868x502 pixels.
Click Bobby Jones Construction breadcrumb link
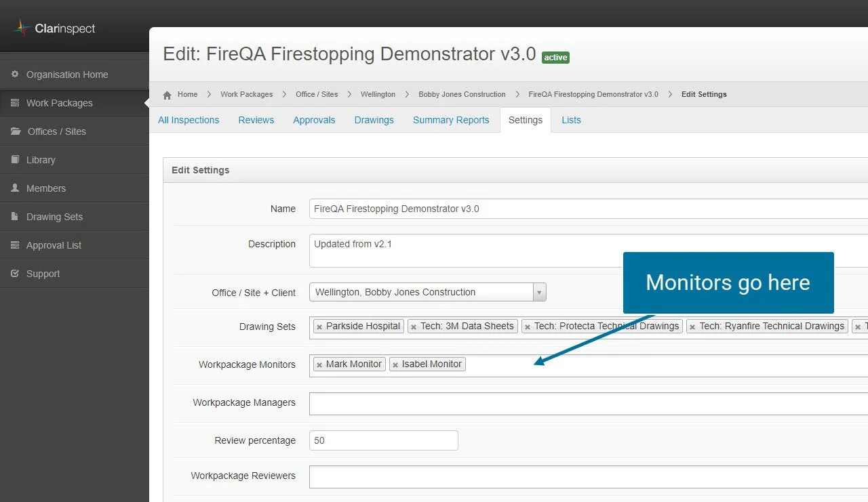(462, 94)
